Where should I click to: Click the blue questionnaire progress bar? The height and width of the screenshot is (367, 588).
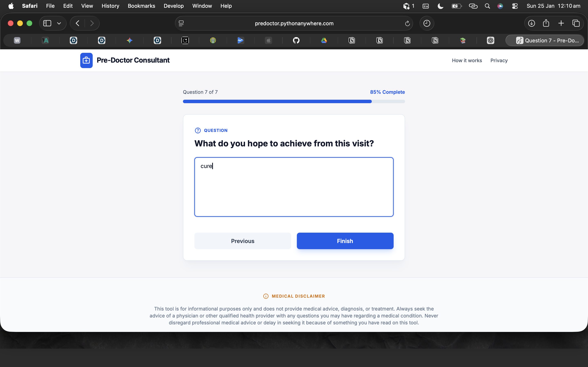click(x=277, y=102)
